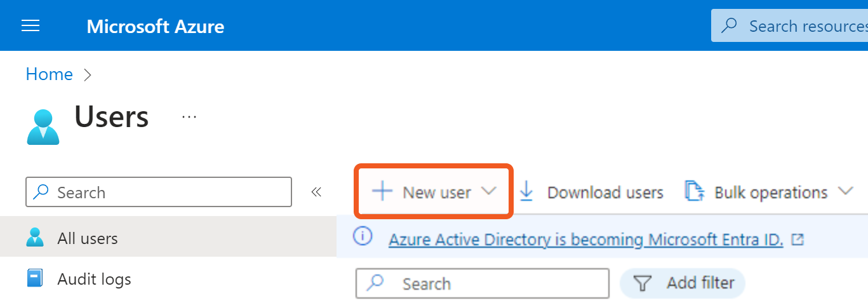Click the Add filter funnel icon
Screen dimensions: 868x305
click(643, 283)
